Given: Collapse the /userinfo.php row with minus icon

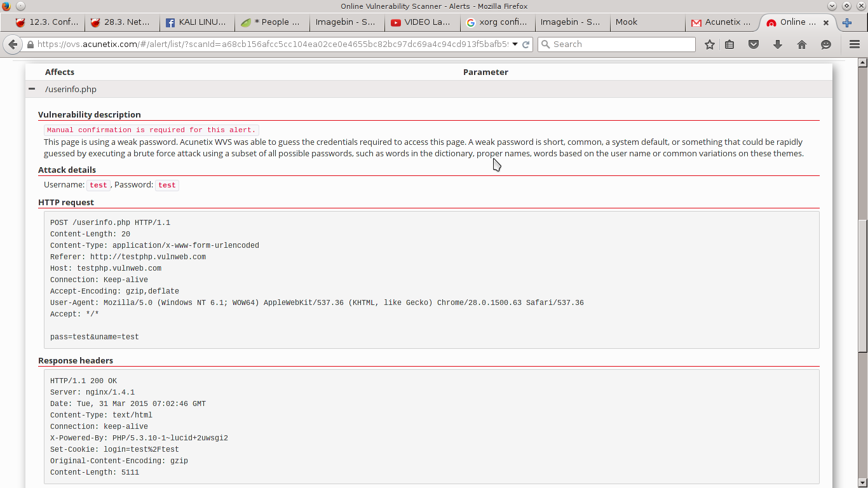Looking at the screenshot, I should (x=32, y=89).
